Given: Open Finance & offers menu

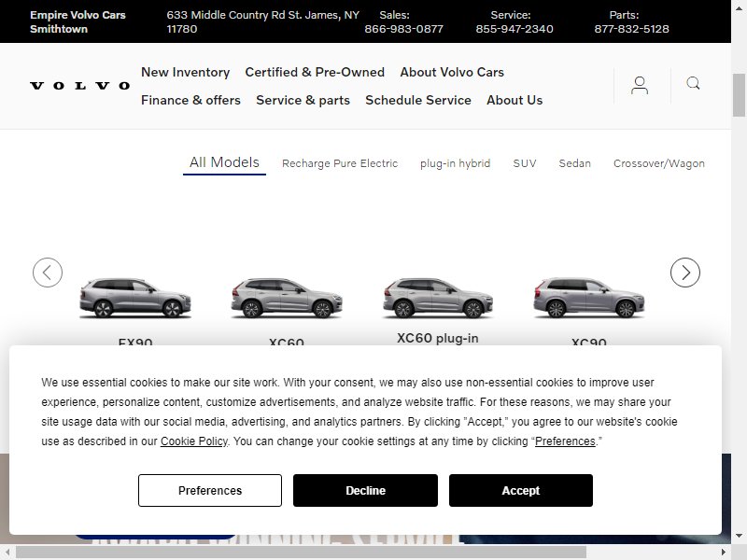Looking at the screenshot, I should pos(190,100).
